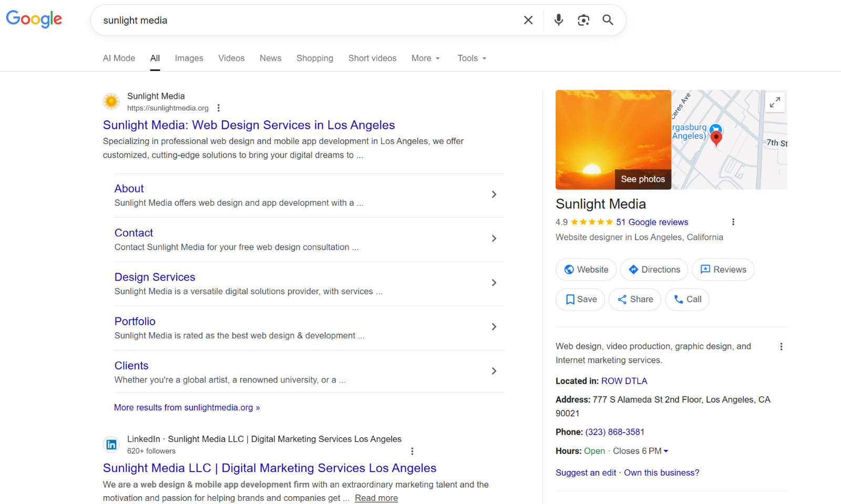Click Suggest an edit link
Viewport: 841px width, 504px height.
586,472
